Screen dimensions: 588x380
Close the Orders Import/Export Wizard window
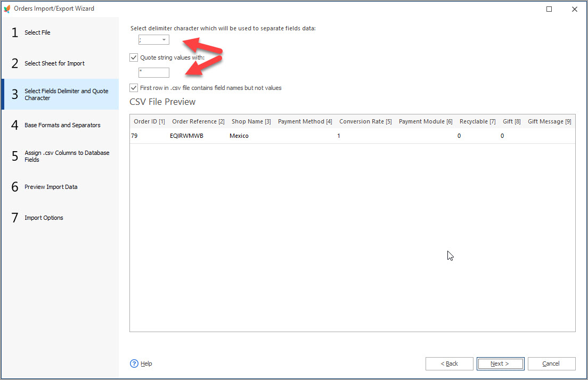[x=575, y=9]
